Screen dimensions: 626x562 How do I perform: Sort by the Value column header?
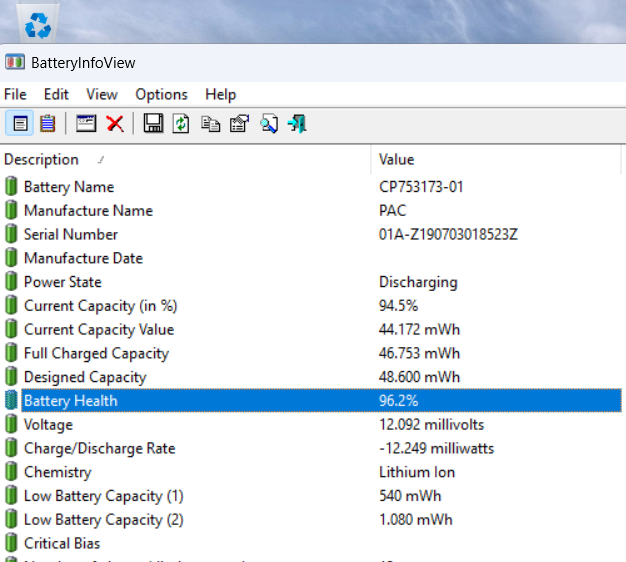(496, 160)
